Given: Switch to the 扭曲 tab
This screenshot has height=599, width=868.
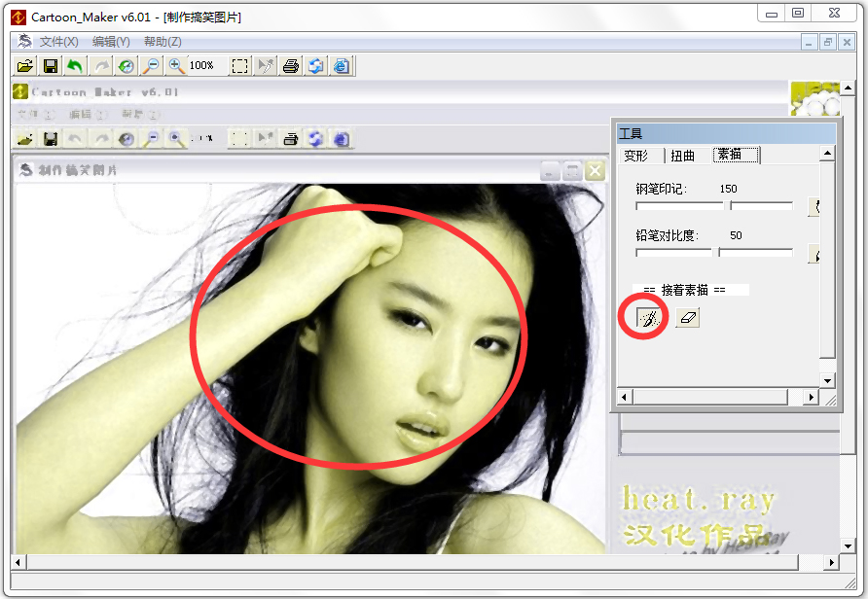Looking at the screenshot, I should (x=682, y=156).
